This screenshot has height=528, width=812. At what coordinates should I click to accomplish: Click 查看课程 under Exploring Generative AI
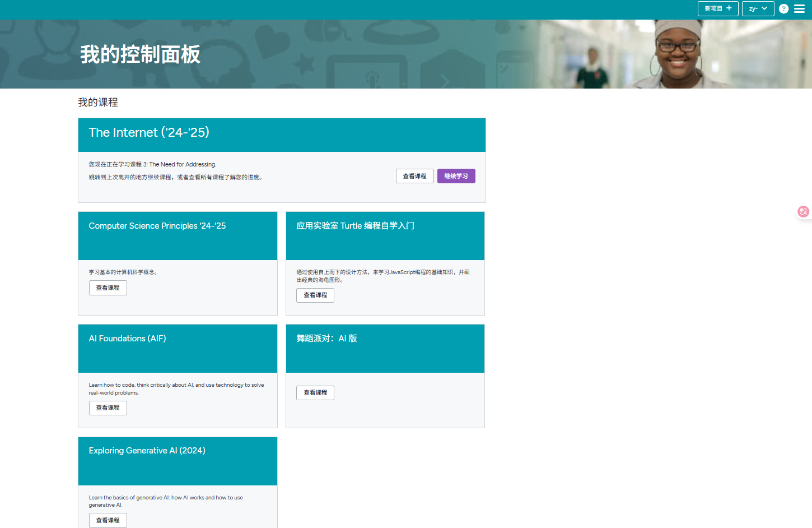click(x=108, y=520)
